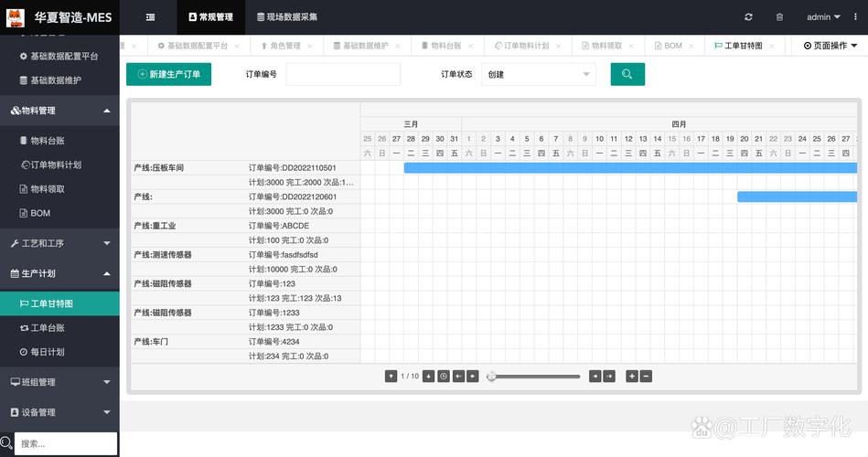Expand the 设备管理 sidebar section
868x457 pixels.
[x=59, y=412]
